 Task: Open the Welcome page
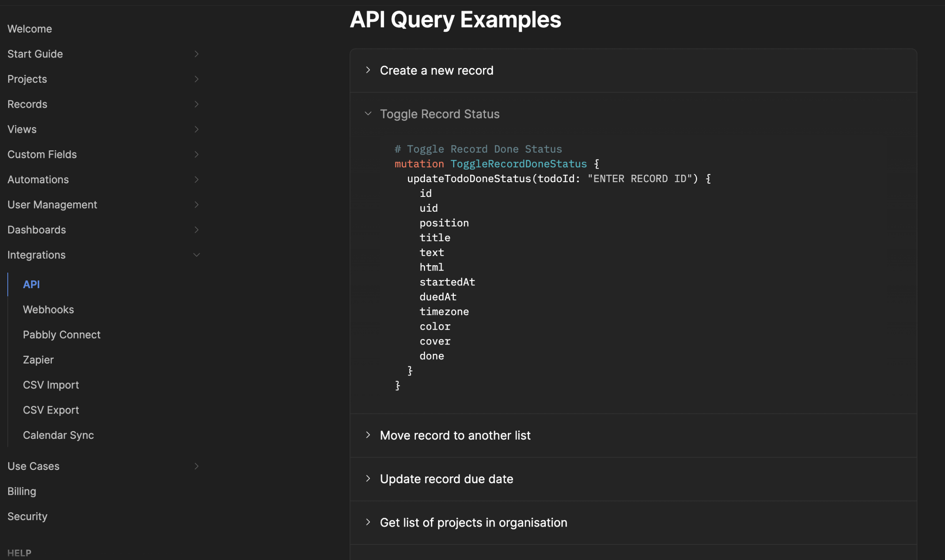(30, 29)
